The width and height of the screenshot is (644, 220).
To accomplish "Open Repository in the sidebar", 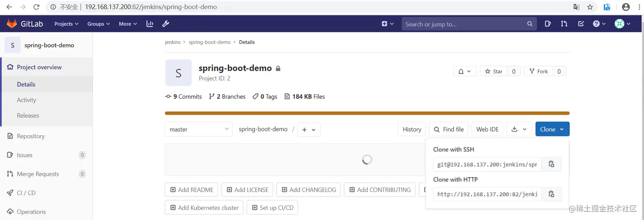I will coord(31,136).
